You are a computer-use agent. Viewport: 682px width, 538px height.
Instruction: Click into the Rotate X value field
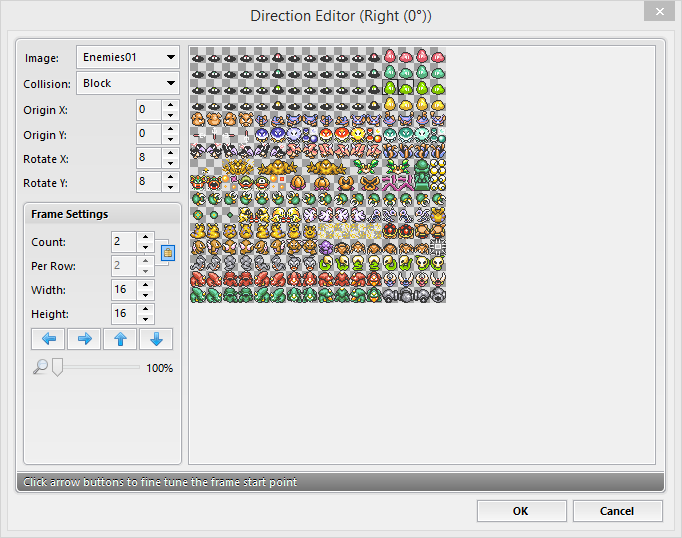click(x=149, y=158)
